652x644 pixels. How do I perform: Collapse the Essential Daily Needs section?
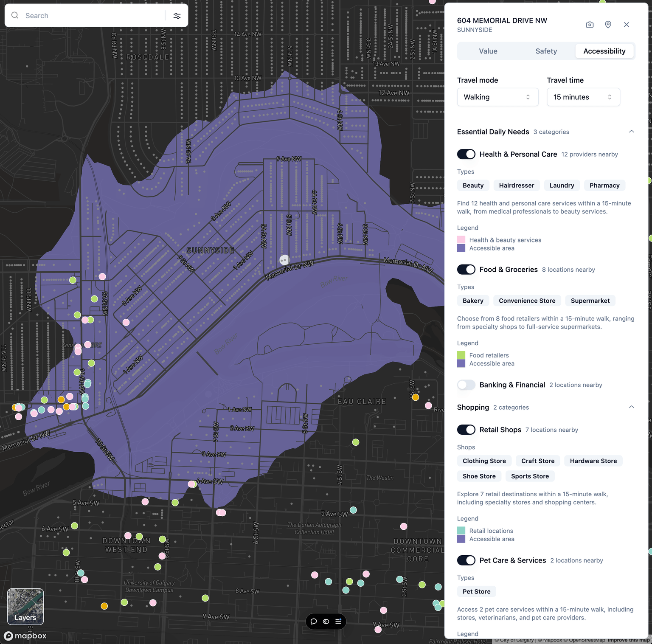[631, 132]
